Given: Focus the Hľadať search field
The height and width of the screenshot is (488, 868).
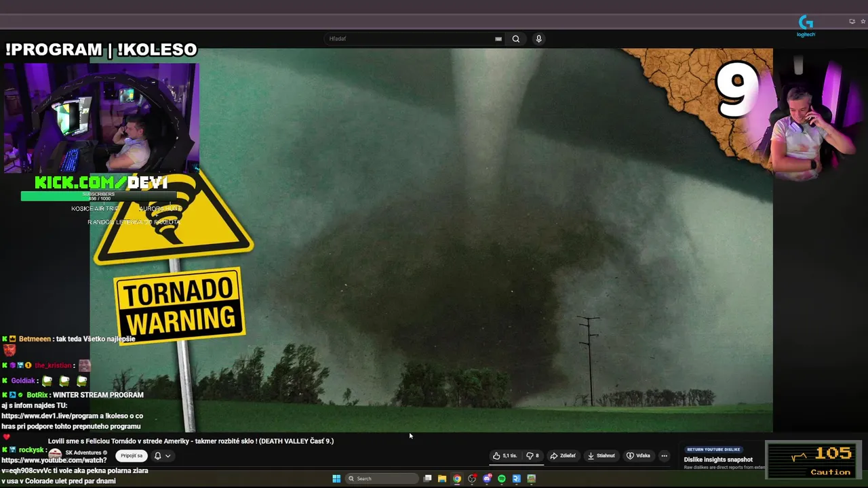Looking at the screenshot, I should pyautogui.click(x=414, y=39).
